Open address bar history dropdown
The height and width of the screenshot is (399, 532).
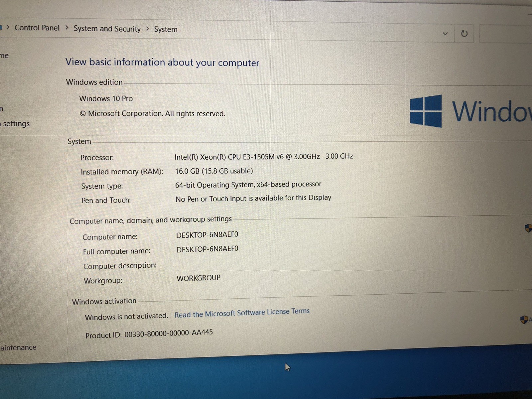pyautogui.click(x=445, y=34)
